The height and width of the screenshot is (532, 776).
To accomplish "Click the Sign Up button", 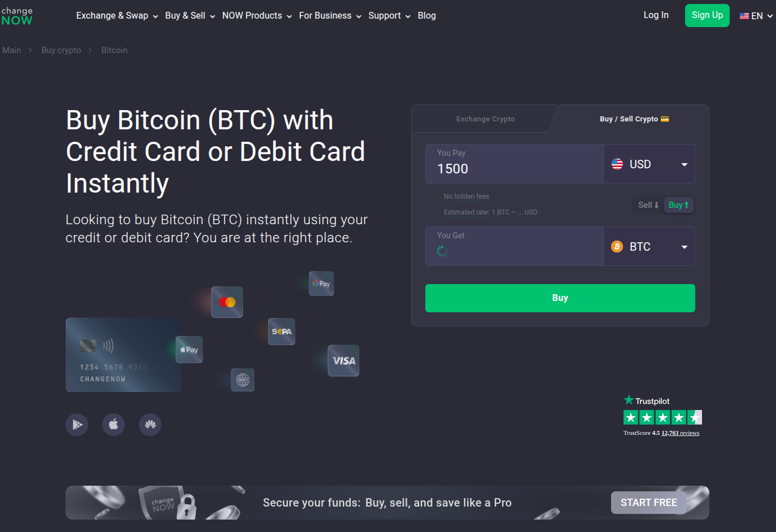I will (707, 15).
